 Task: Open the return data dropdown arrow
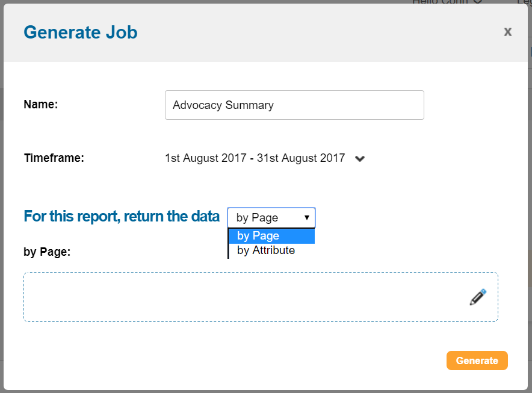coord(307,217)
